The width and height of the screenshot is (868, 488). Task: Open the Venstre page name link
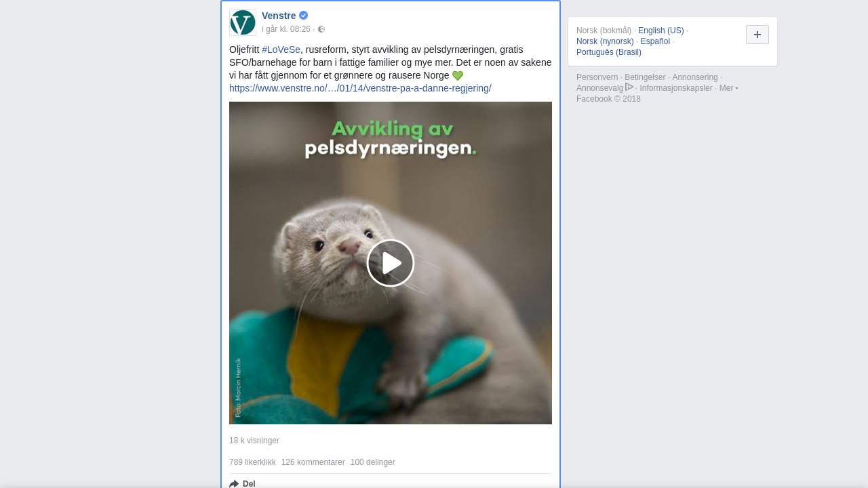279,16
